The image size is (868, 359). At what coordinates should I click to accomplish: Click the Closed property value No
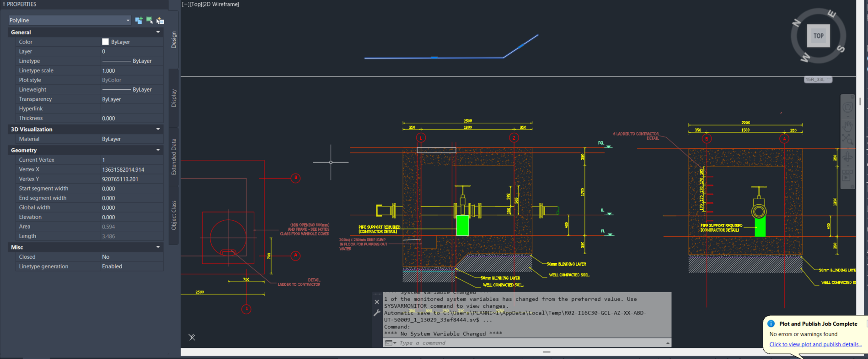click(x=132, y=257)
